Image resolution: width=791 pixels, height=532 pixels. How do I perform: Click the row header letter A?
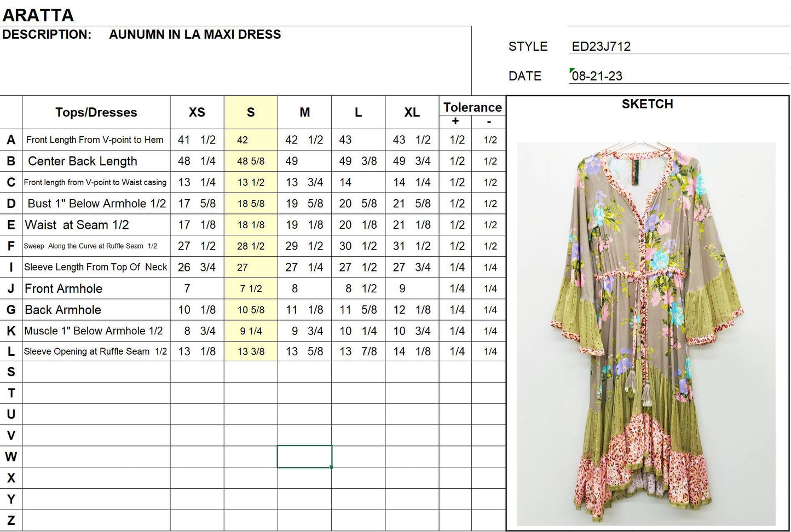click(x=10, y=140)
